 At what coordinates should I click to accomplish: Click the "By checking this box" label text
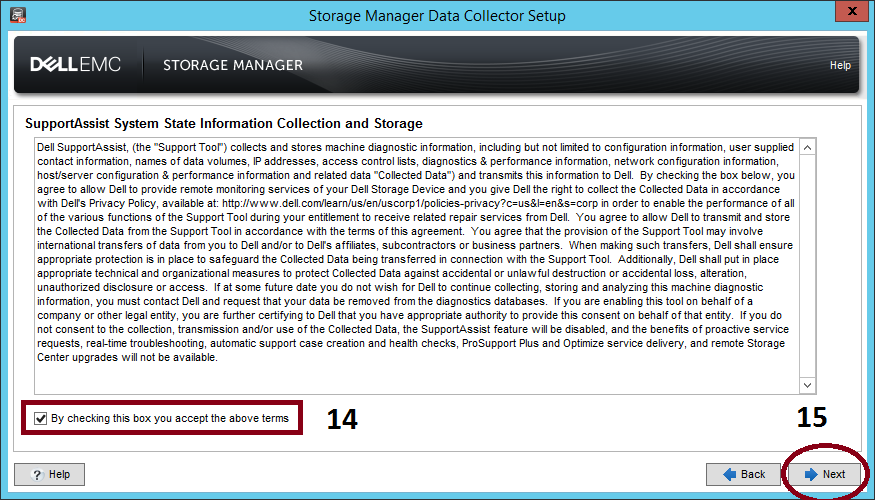coord(169,419)
